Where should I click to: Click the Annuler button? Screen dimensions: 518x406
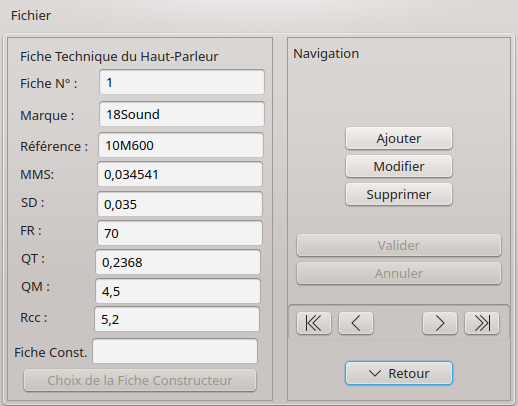(x=399, y=273)
